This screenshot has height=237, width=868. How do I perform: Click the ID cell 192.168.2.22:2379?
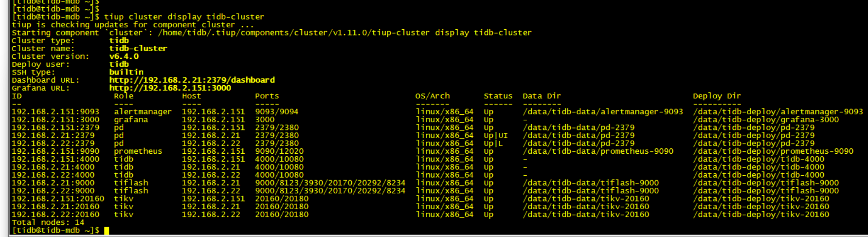pos(53,143)
